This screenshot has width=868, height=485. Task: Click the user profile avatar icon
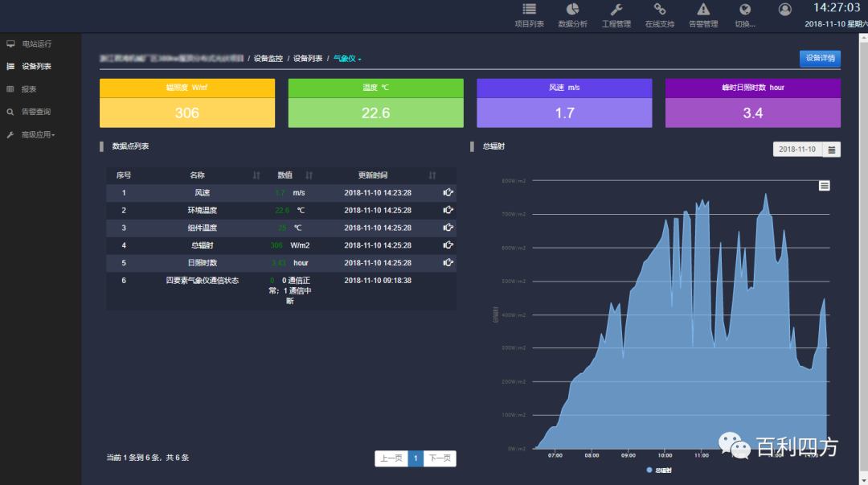tap(784, 10)
